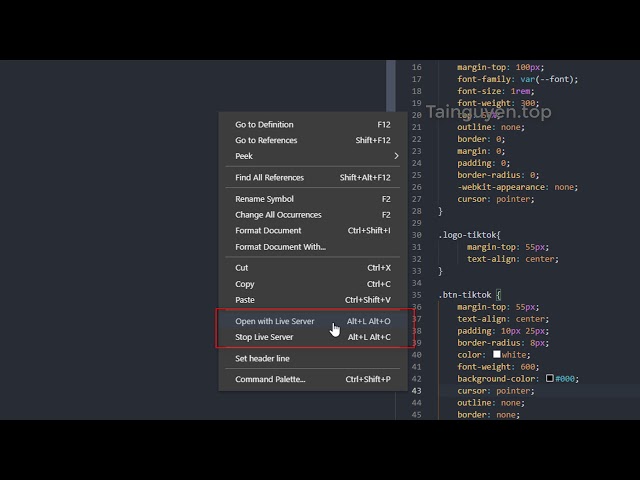Click line number 35 in gutter
The height and width of the screenshot is (480, 640).
coord(416,295)
